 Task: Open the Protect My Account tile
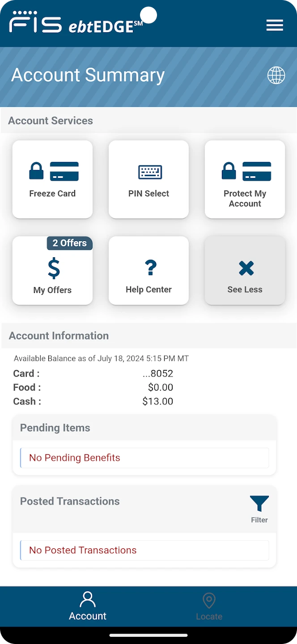tap(245, 179)
